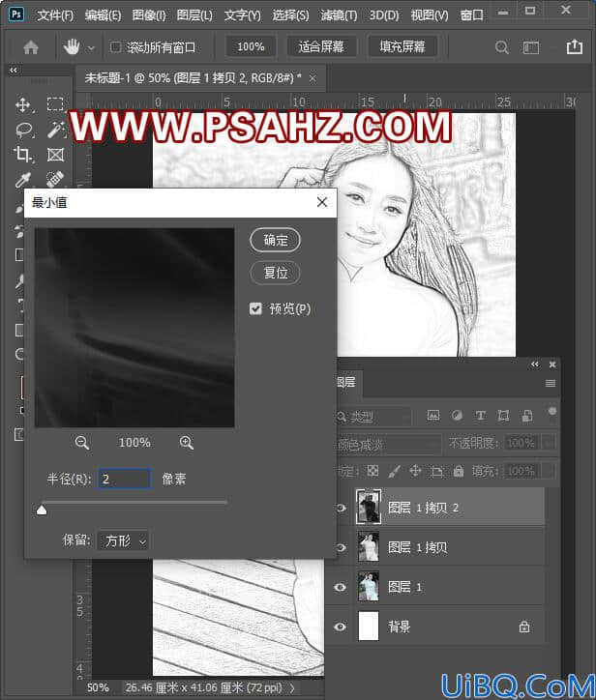596x700 pixels.
Task: Select the Rectangular Marquee tool
Action: [55, 104]
